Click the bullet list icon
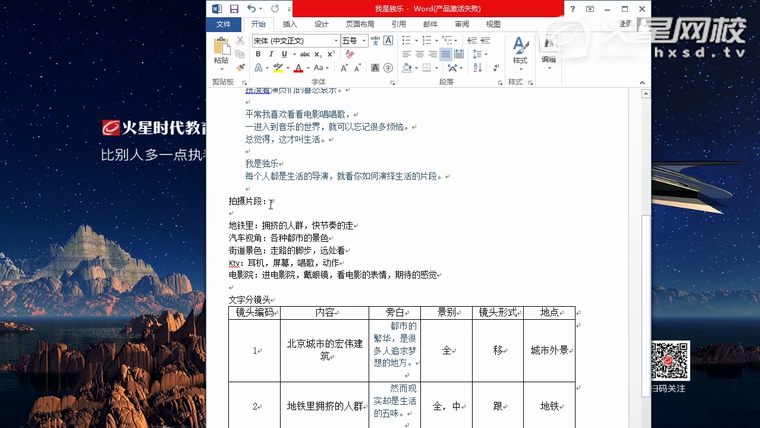Viewport: 760px width, 428px height. pos(407,41)
